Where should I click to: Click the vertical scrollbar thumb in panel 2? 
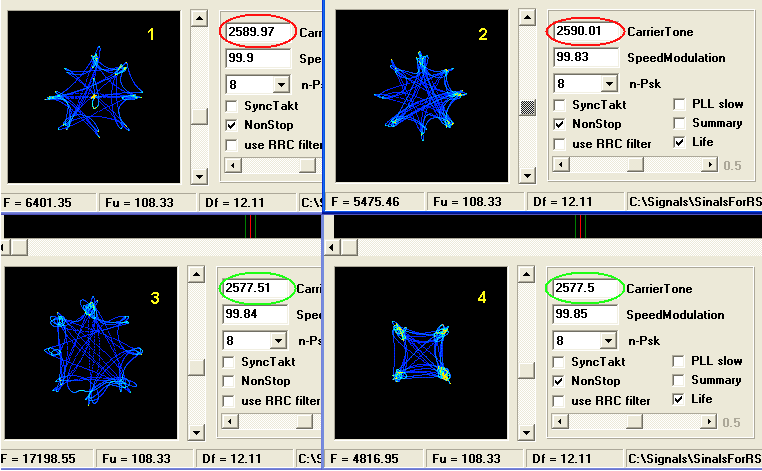click(x=530, y=106)
